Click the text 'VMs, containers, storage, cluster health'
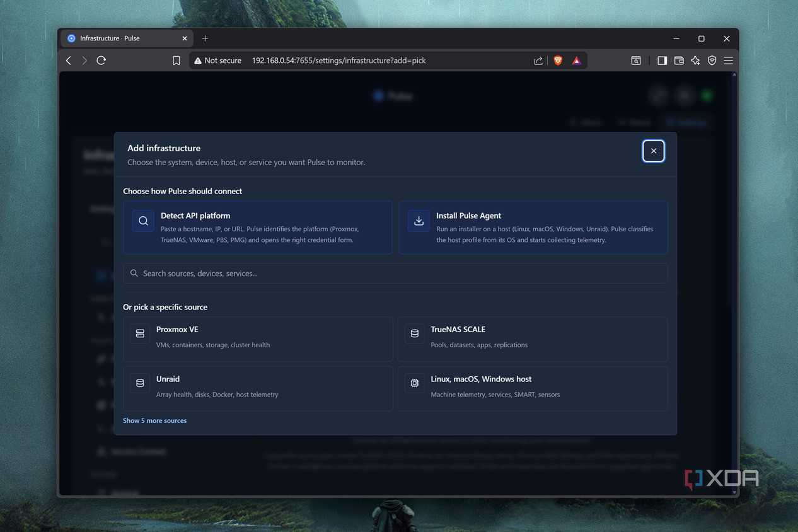Viewport: 798px width, 532px height. click(x=213, y=345)
